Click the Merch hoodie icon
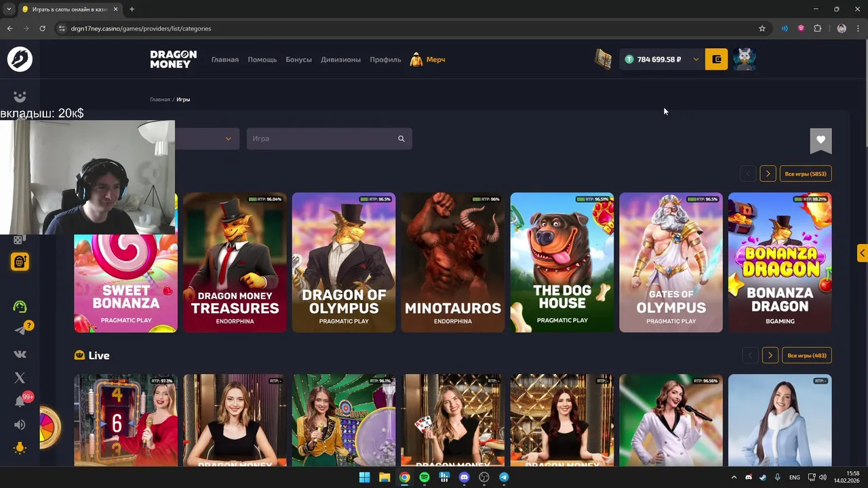Screen dimensions: 868x488 tap(416, 60)
